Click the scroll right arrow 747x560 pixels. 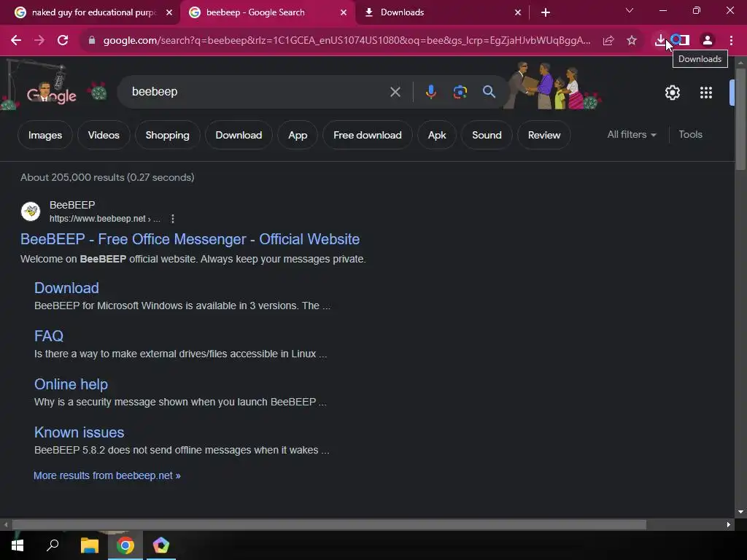[729, 525]
